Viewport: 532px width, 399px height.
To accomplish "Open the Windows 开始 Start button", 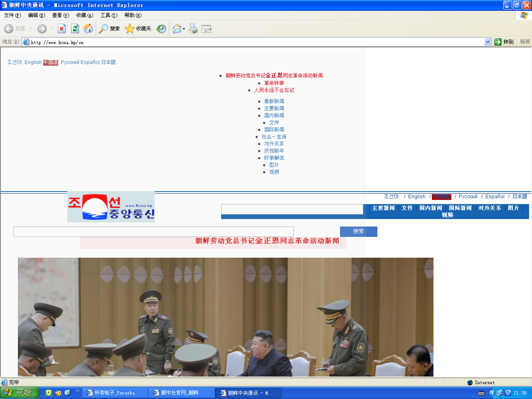I will point(20,393).
